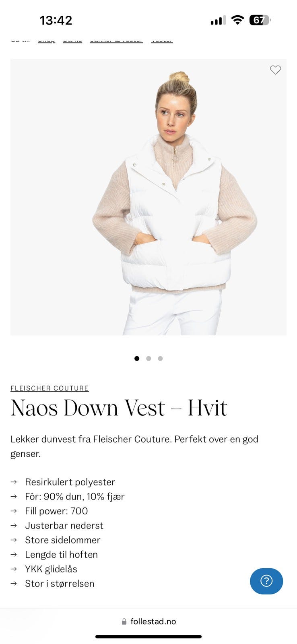The width and height of the screenshot is (297, 644).
Task: Open the FLEISCHER COUTURE brand link
Action: [x=49, y=388]
